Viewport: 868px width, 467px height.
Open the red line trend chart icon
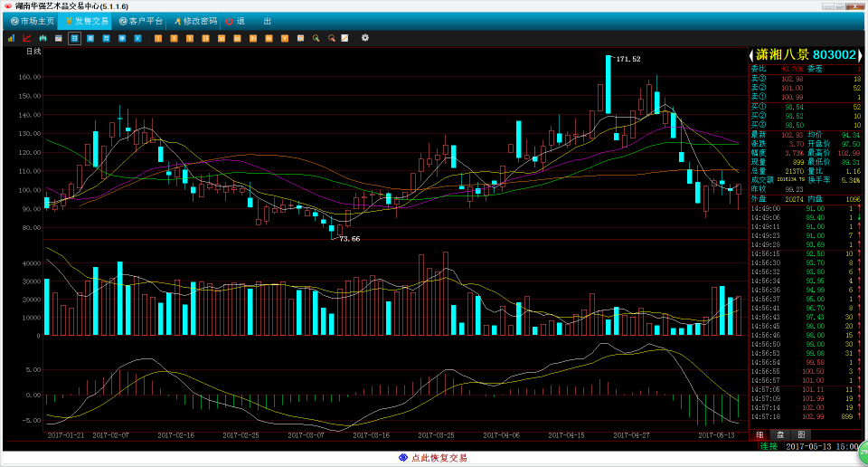[26, 38]
